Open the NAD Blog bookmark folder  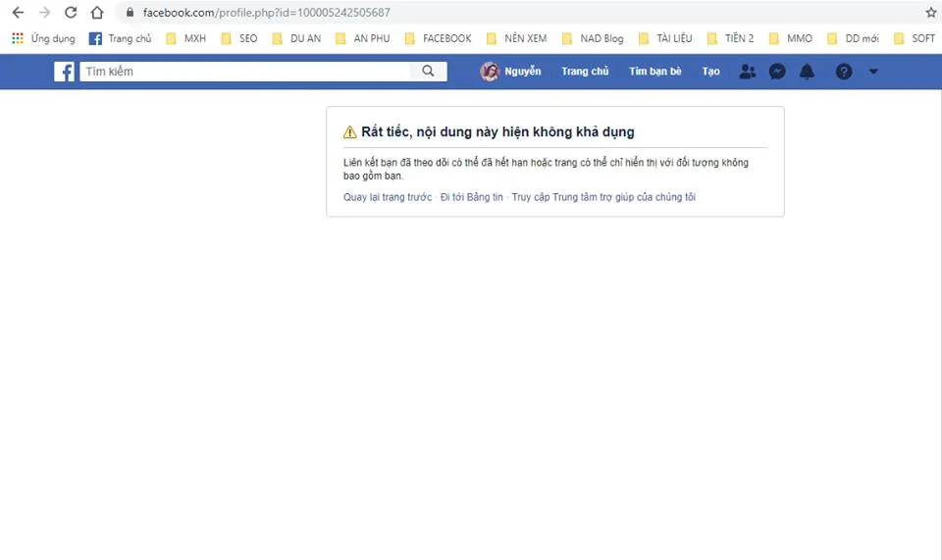coord(593,38)
